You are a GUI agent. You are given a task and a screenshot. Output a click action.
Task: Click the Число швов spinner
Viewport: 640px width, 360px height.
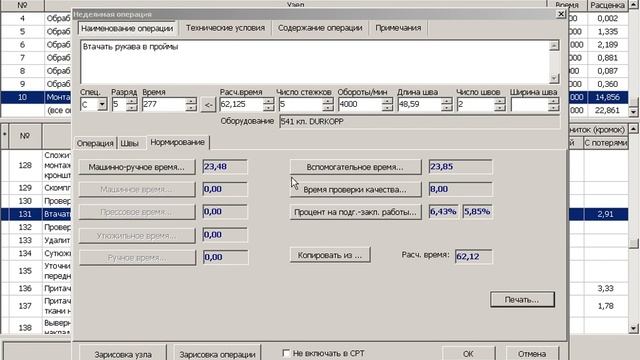500,104
